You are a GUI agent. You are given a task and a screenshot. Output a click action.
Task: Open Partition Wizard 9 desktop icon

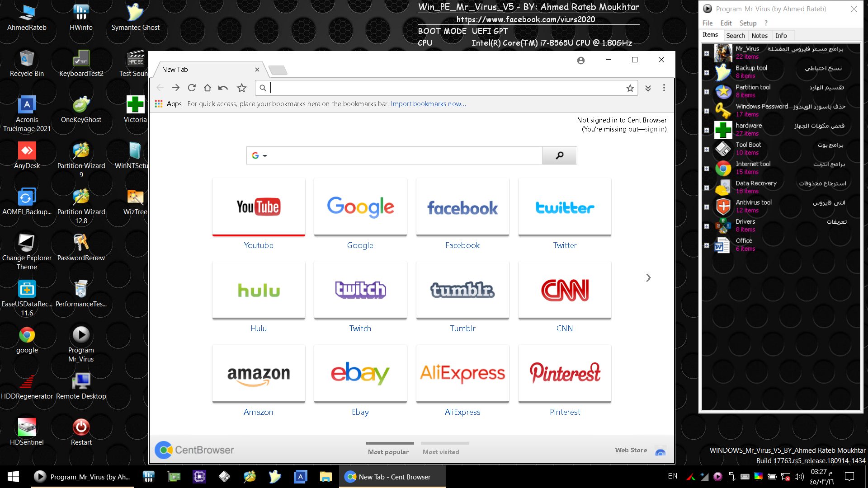pos(81,160)
